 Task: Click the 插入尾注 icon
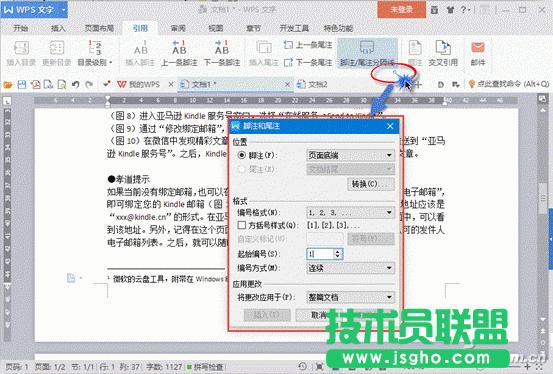click(x=264, y=53)
